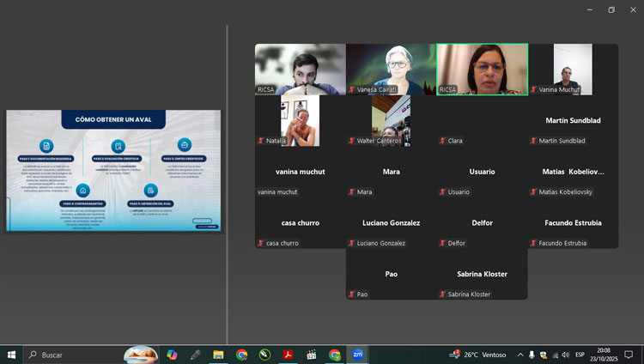Screen dimensions: 644x364
Task: Click in the Buscar taskbar search box
Action: [x=77, y=355]
